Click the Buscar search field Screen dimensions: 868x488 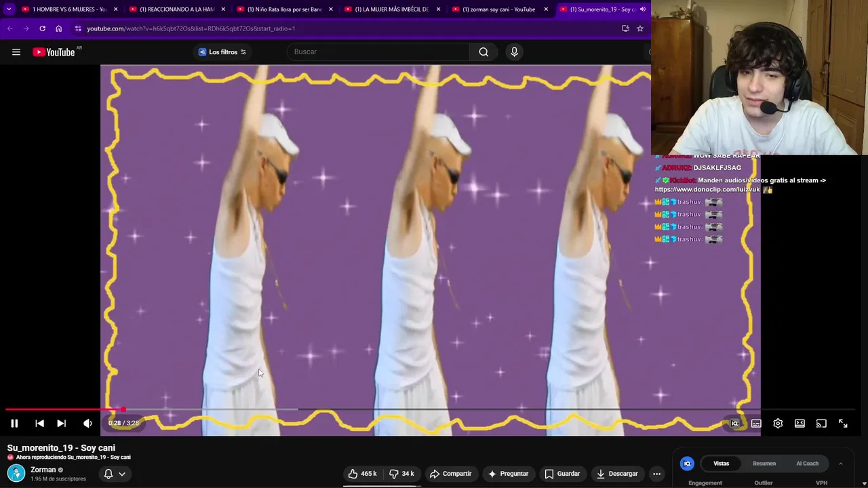coord(378,52)
